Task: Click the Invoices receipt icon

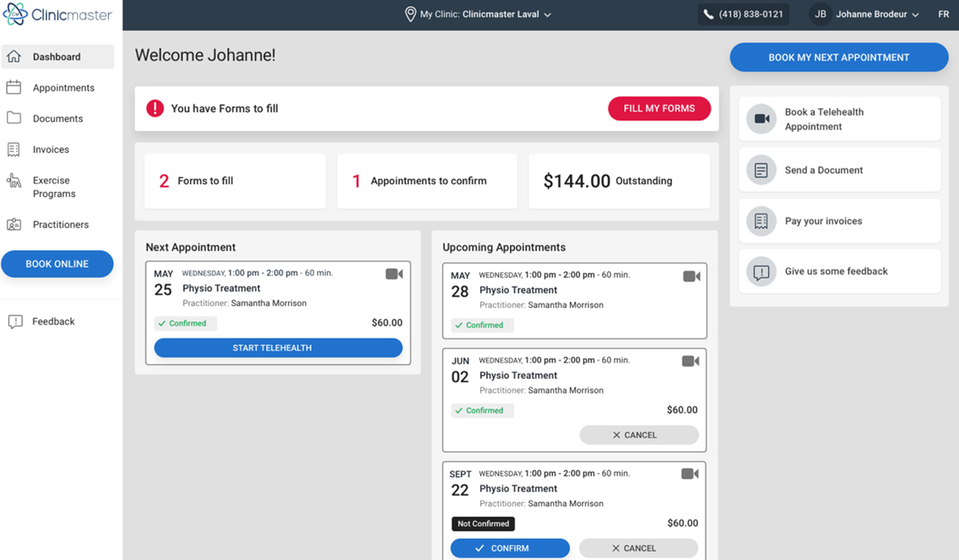Action: pos(13,150)
